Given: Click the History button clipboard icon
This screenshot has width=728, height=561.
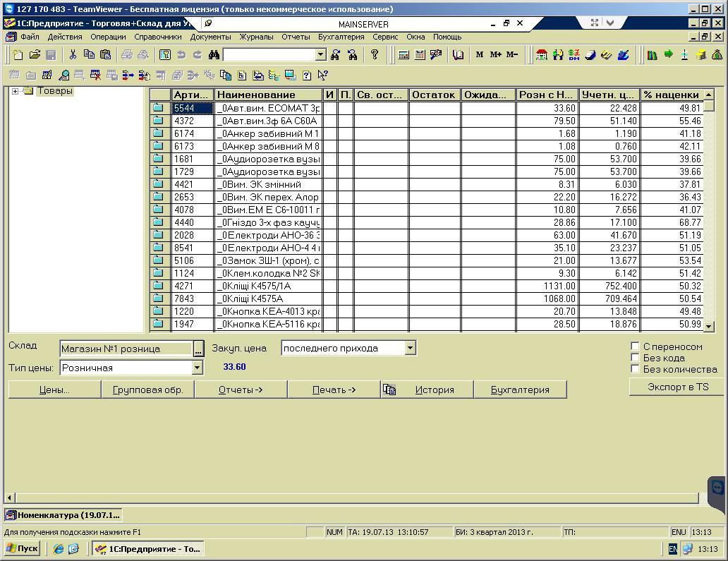Looking at the screenshot, I should [x=389, y=390].
